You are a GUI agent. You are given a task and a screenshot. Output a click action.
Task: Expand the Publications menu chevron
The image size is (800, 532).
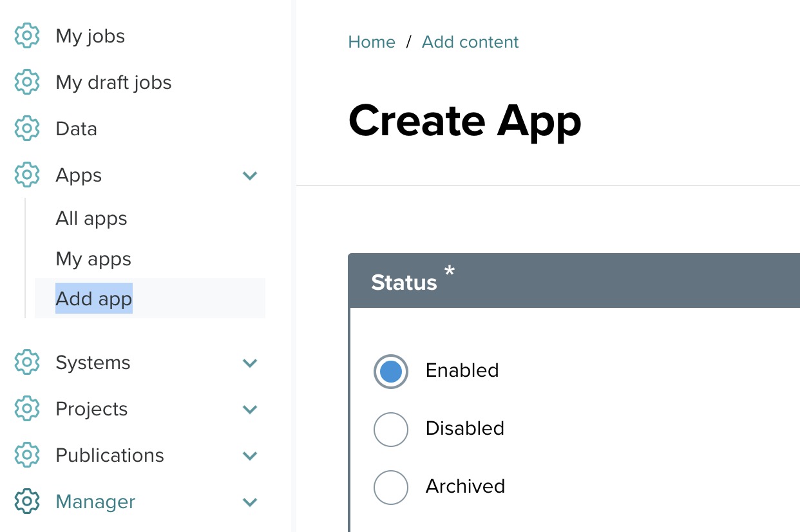[x=250, y=456]
